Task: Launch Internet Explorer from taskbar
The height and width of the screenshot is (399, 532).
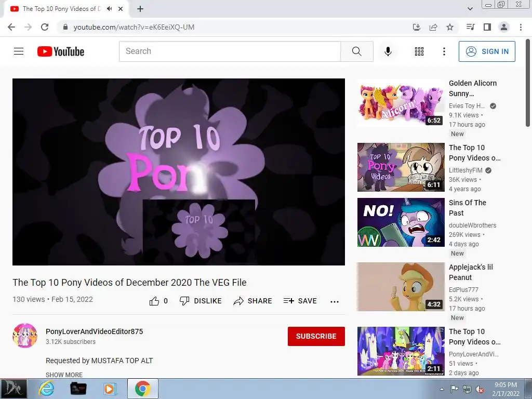Action: point(46,389)
